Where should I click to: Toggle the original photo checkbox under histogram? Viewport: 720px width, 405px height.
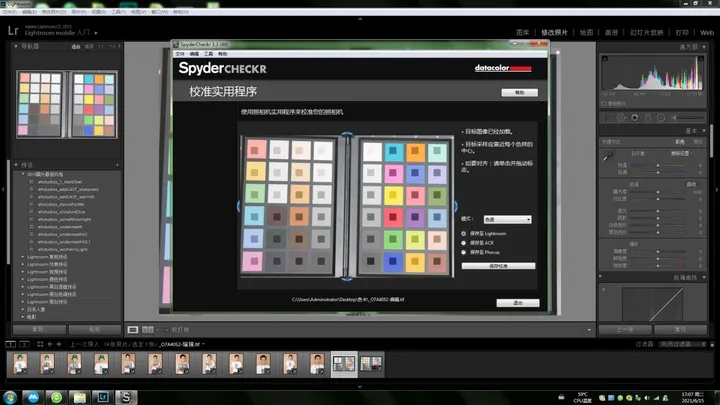tap(604, 104)
